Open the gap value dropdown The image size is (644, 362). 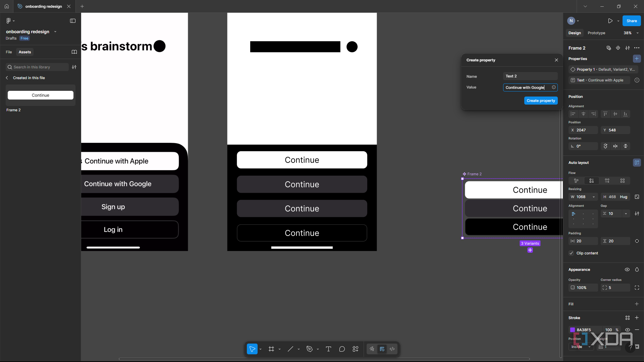click(x=626, y=214)
